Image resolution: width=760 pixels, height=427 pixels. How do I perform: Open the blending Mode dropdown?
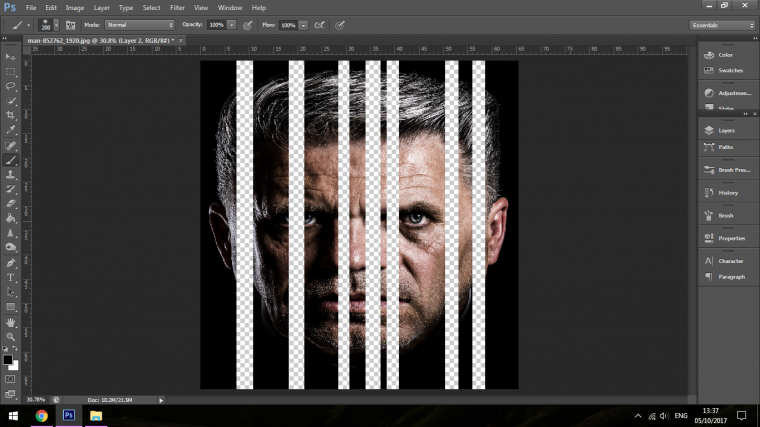[140, 25]
